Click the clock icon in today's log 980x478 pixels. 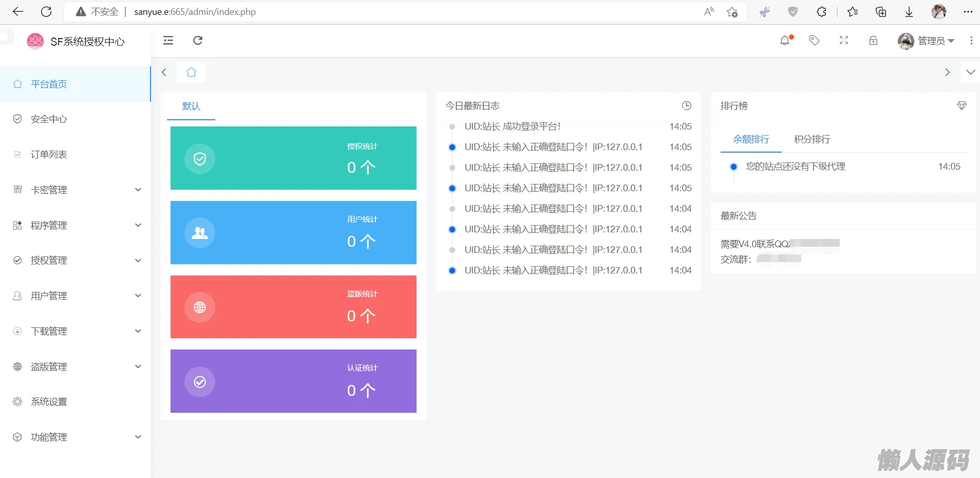(x=686, y=106)
